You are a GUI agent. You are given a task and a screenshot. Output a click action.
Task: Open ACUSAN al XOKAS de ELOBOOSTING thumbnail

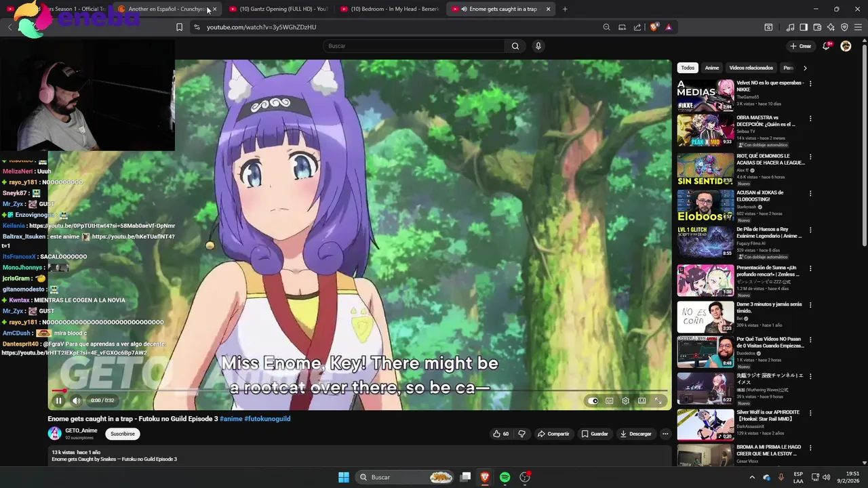pos(705,205)
